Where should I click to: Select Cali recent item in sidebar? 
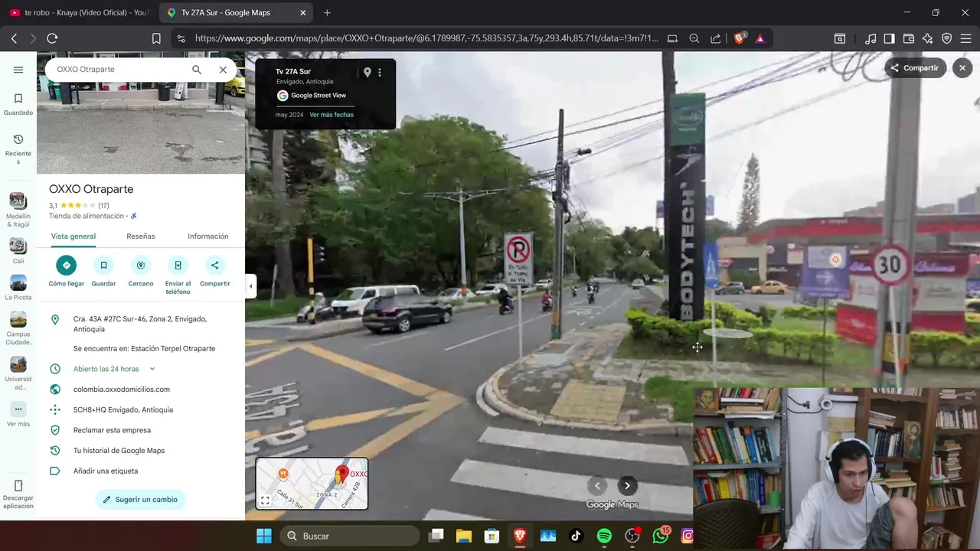coord(18,250)
